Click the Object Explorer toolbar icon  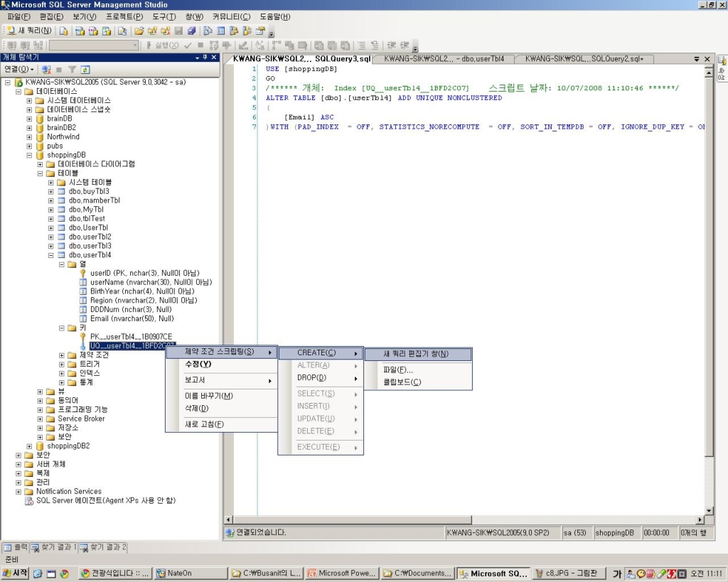[234, 31]
